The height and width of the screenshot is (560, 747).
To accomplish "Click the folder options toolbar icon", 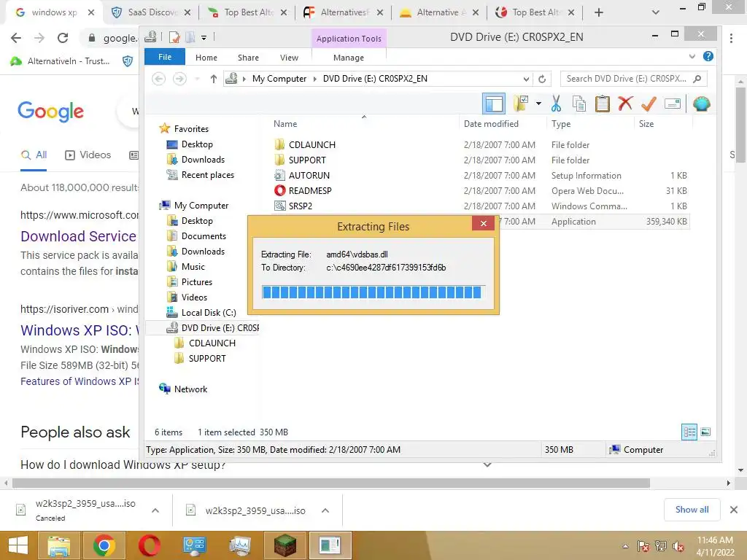I will [521, 104].
